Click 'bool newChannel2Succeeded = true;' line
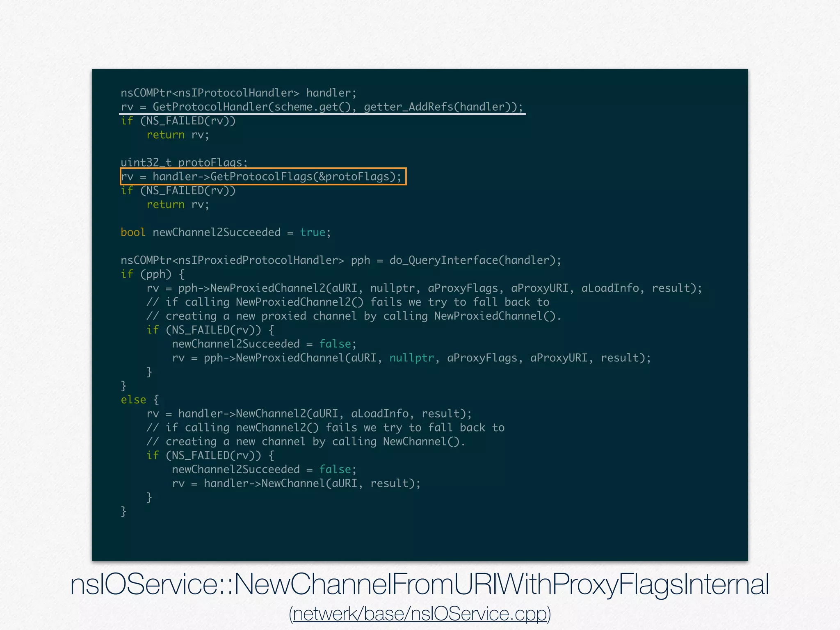 tap(226, 233)
